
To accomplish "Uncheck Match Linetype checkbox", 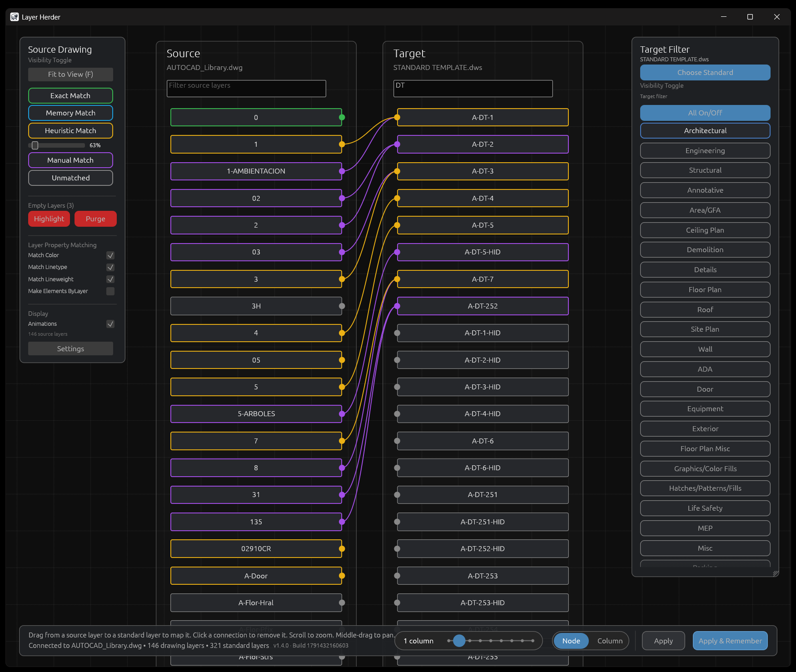I will 110,267.
